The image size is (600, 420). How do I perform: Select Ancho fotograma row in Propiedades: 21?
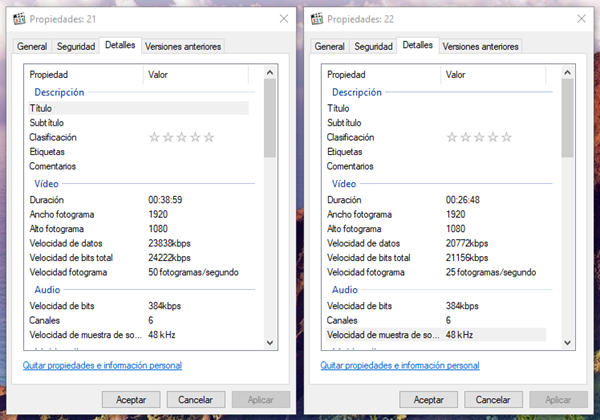138,214
